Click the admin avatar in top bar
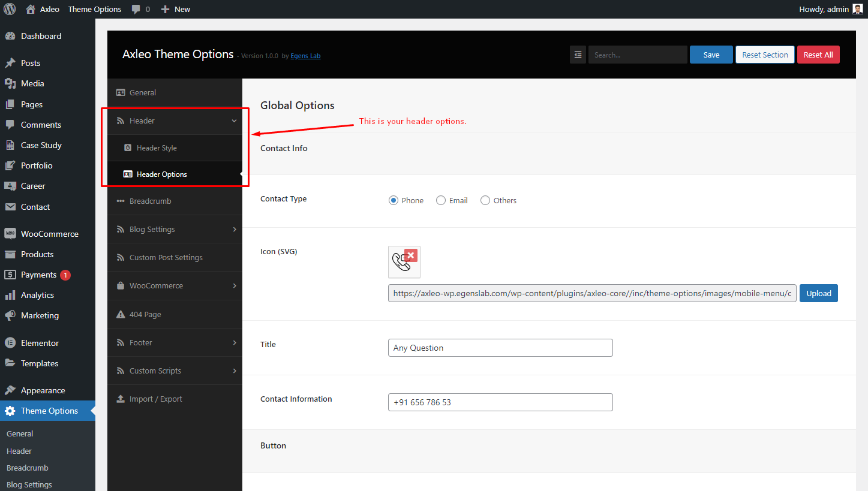This screenshot has width=868, height=491. pos(857,9)
